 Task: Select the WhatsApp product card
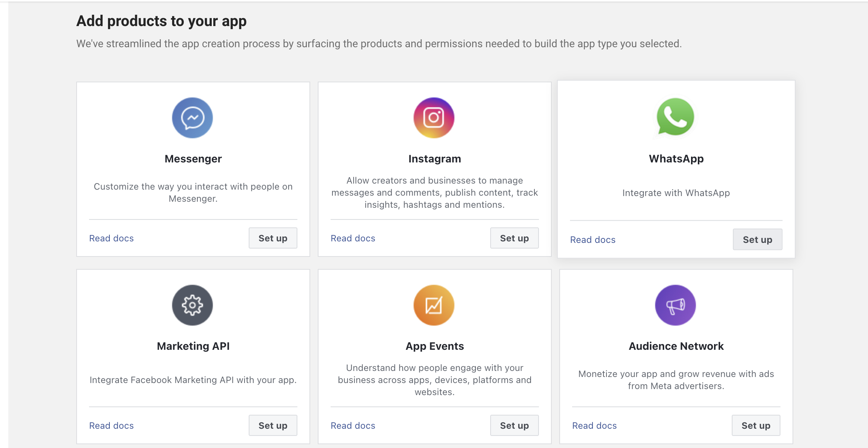click(676, 168)
